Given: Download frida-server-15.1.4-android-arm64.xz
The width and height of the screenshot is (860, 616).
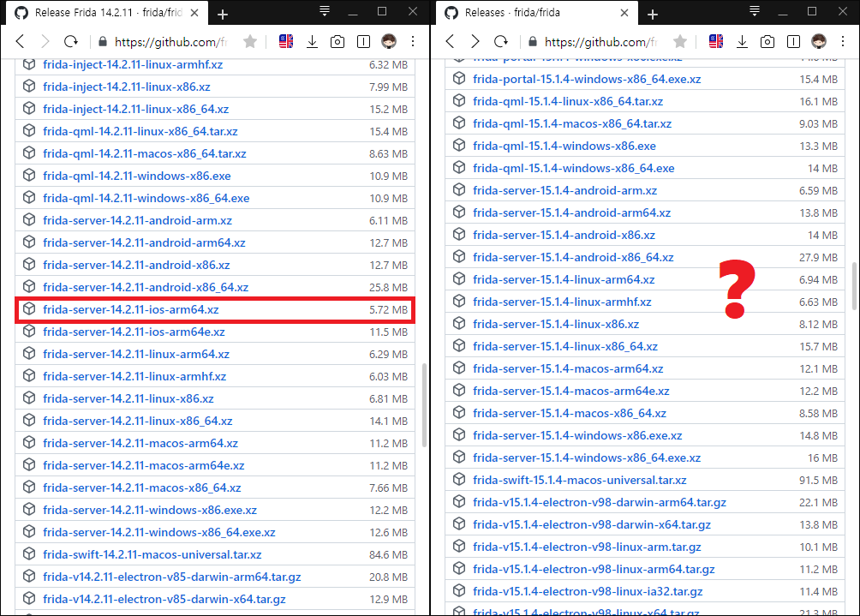Looking at the screenshot, I should point(571,212).
